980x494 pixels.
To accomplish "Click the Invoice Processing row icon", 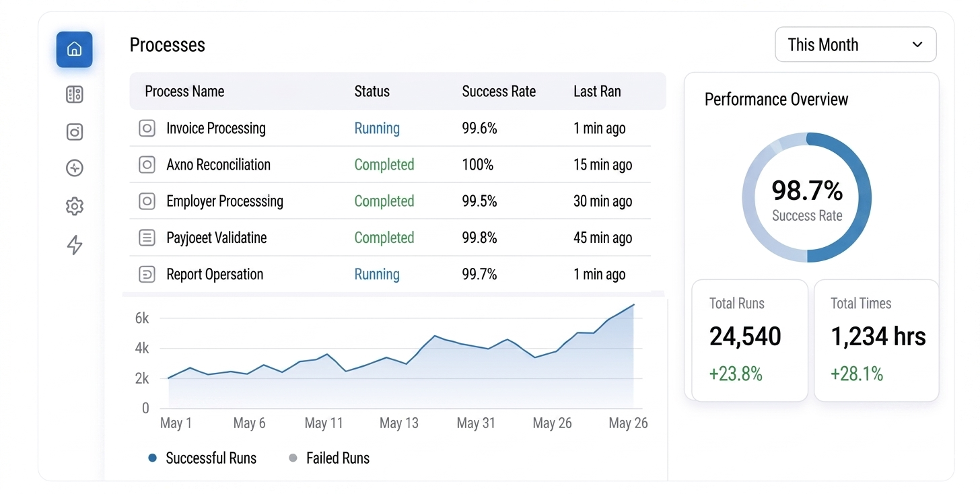I will coord(147,128).
